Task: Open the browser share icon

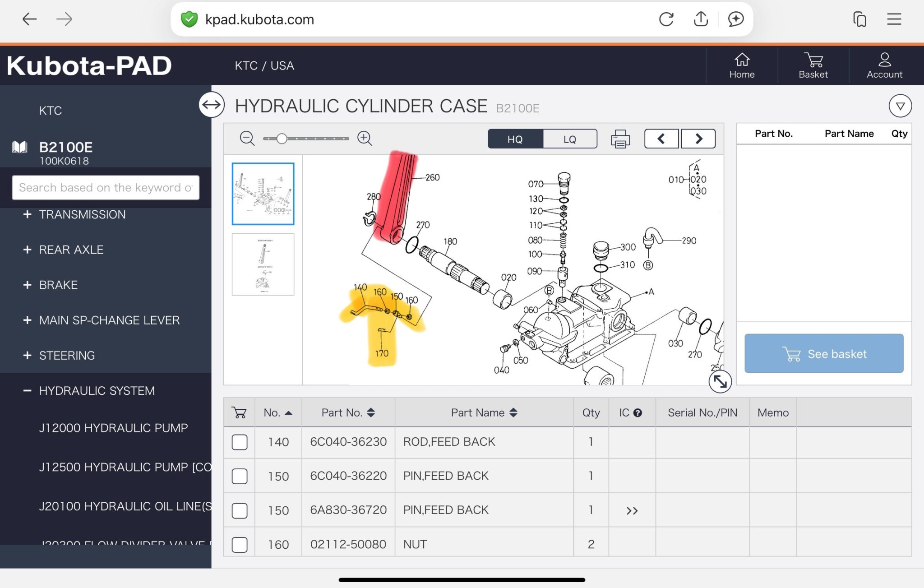Action: coord(701,19)
